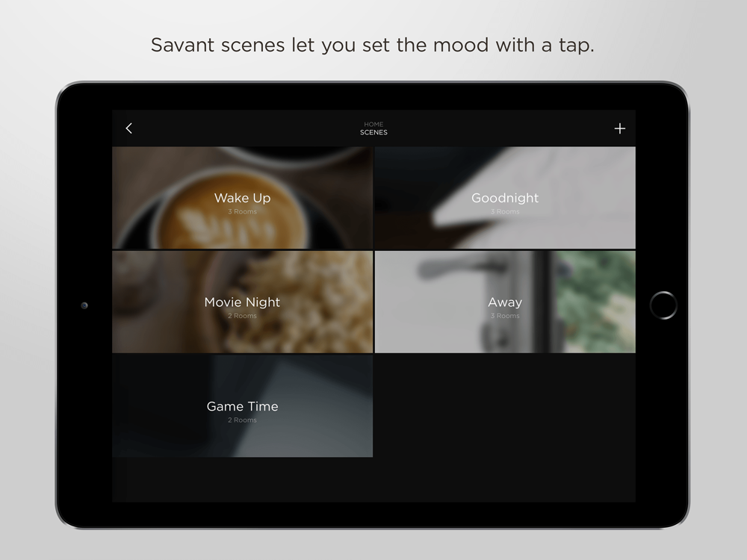Tap the back chevron arrow

pos(128,128)
